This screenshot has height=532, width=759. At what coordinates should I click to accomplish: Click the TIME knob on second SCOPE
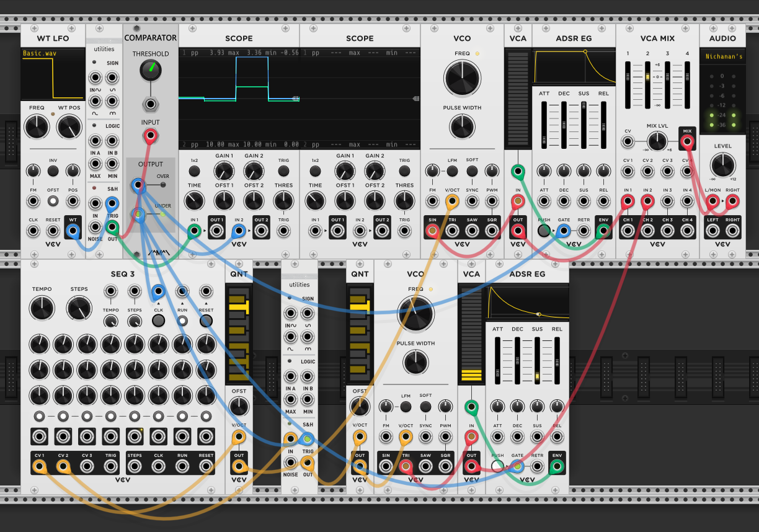pyautogui.click(x=315, y=200)
